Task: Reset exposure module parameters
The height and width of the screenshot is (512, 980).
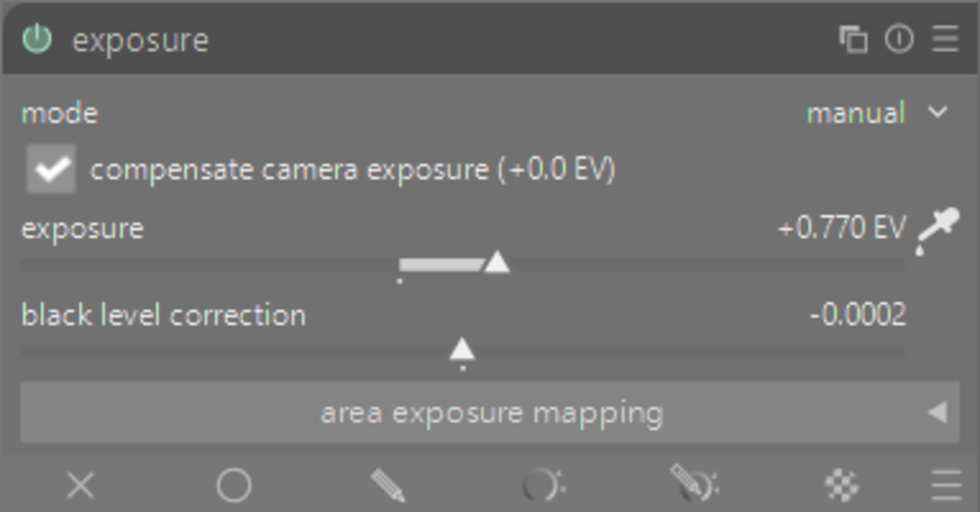Action: pyautogui.click(x=899, y=39)
